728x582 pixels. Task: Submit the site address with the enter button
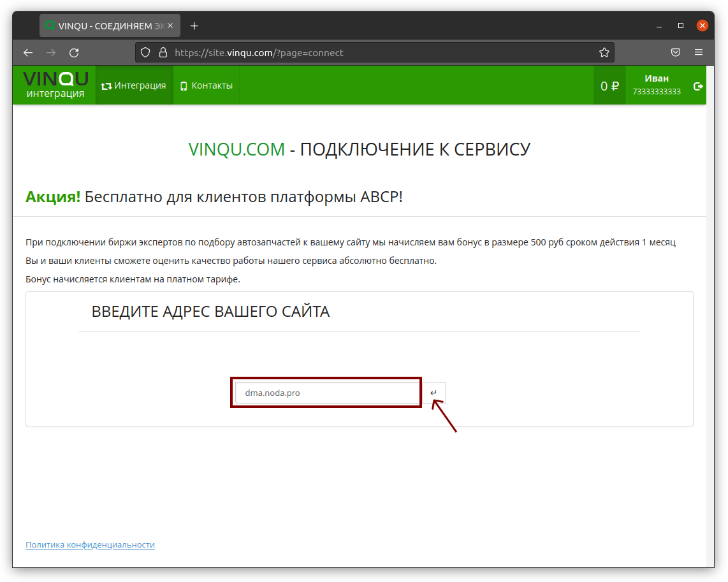click(433, 393)
